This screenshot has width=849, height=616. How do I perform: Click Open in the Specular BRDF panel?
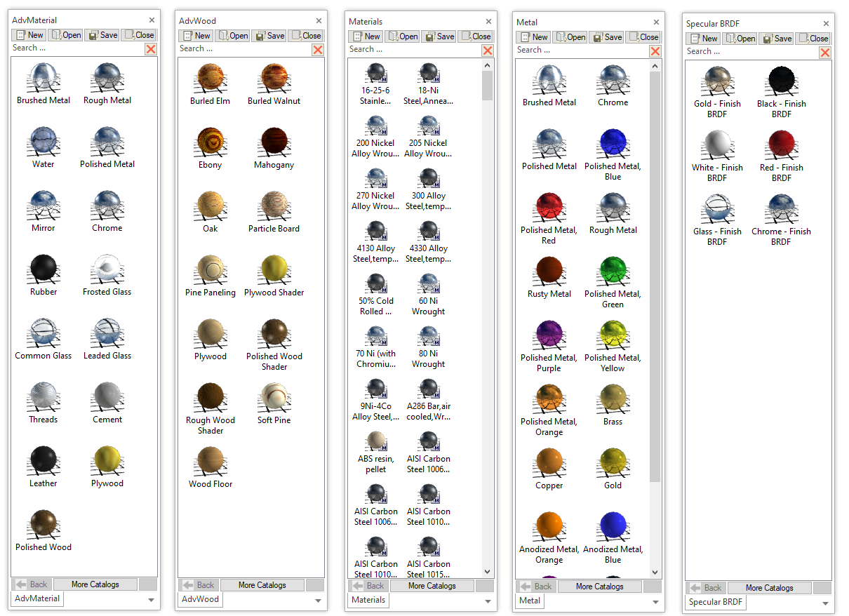pyautogui.click(x=740, y=39)
